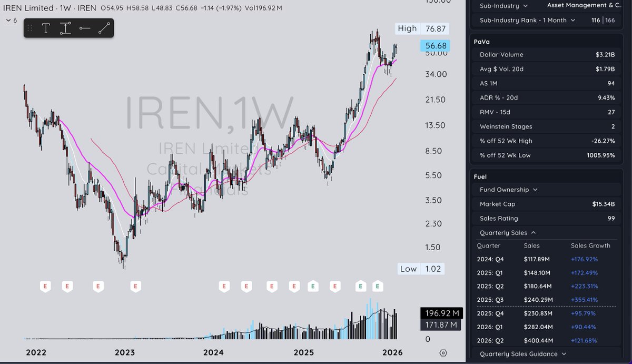This screenshot has width=632, height=364.
Task: Click the Market Cap value $15.34B
Action: tap(603, 204)
